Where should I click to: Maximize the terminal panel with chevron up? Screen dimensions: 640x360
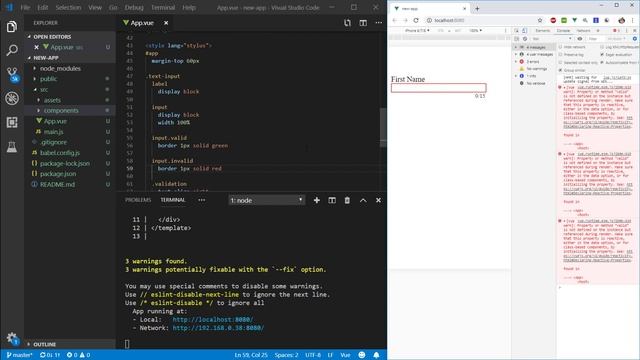(x=363, y=200)
